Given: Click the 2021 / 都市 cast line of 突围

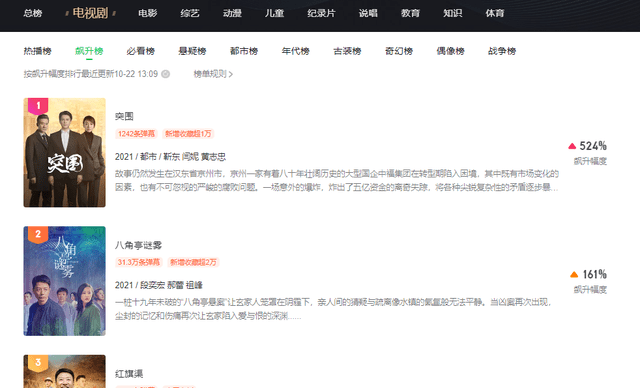Looking at the screenshot, I should pyautogui.click(x=170, y=157).
